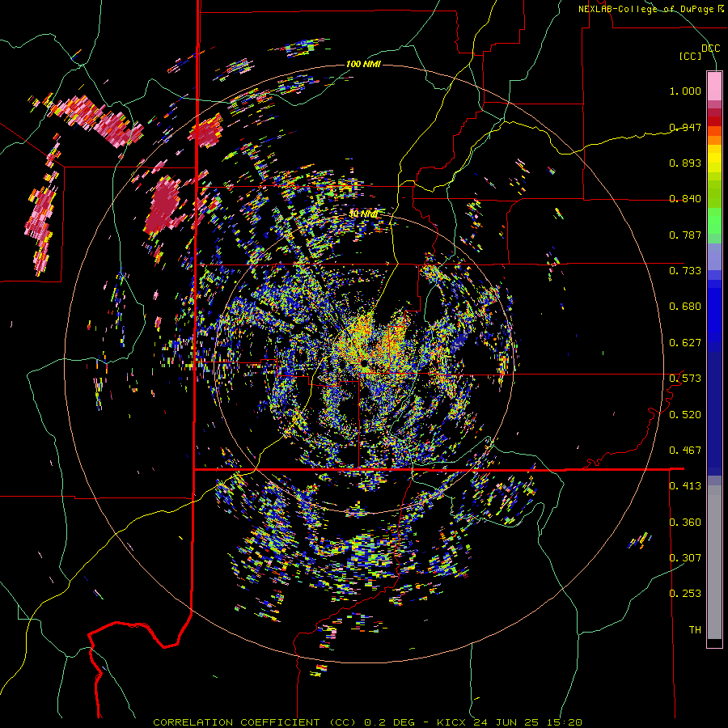The height and width of the screenshot is (728, 728).
Task: Click the 0.680 legend value
Action: point(685,307)
